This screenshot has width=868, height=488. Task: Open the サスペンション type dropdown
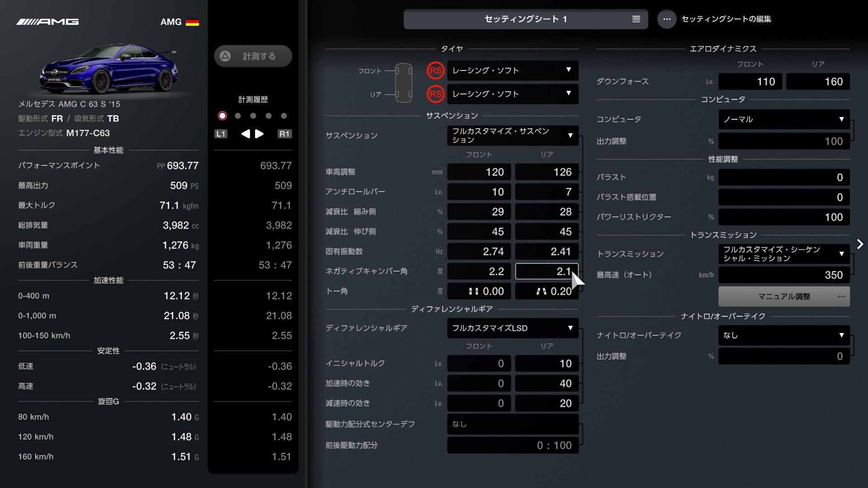[x=513, y=136]
